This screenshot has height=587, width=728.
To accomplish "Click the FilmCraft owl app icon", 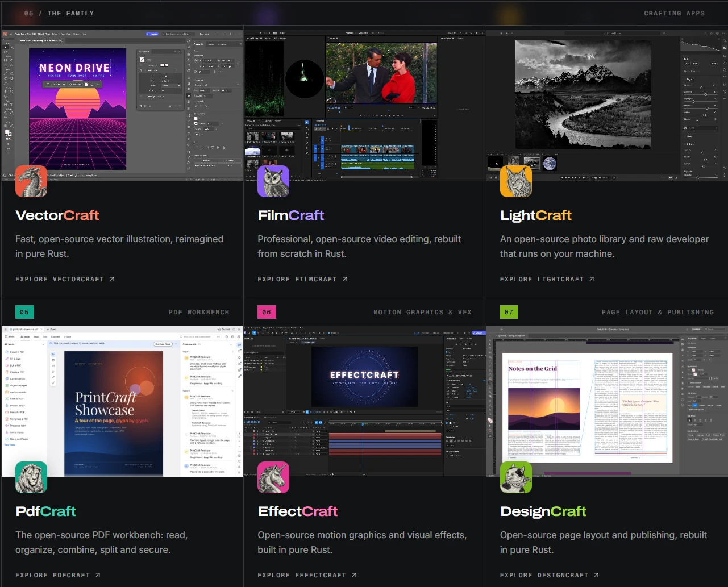I will (x=273, y=181).
